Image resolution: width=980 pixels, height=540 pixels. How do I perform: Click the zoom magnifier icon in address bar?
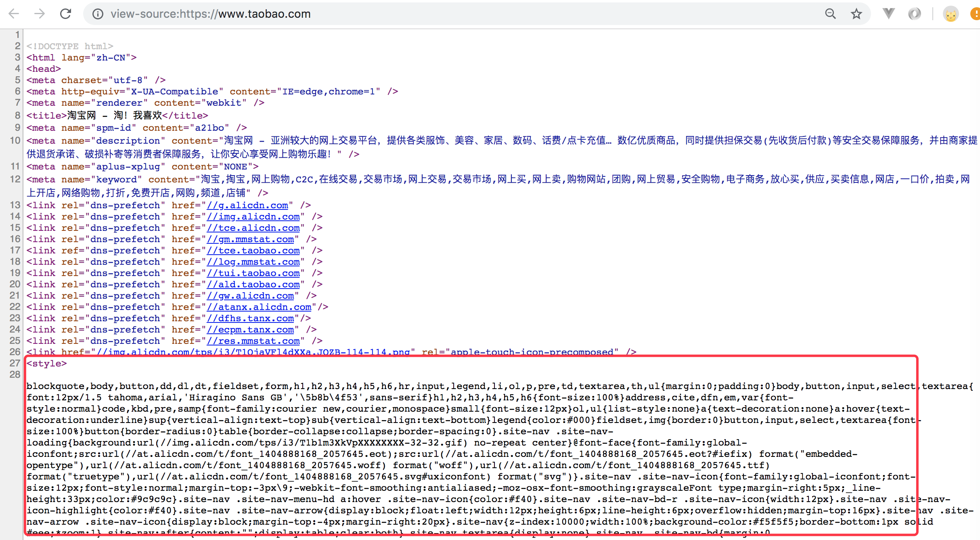(x=830, y=14)
